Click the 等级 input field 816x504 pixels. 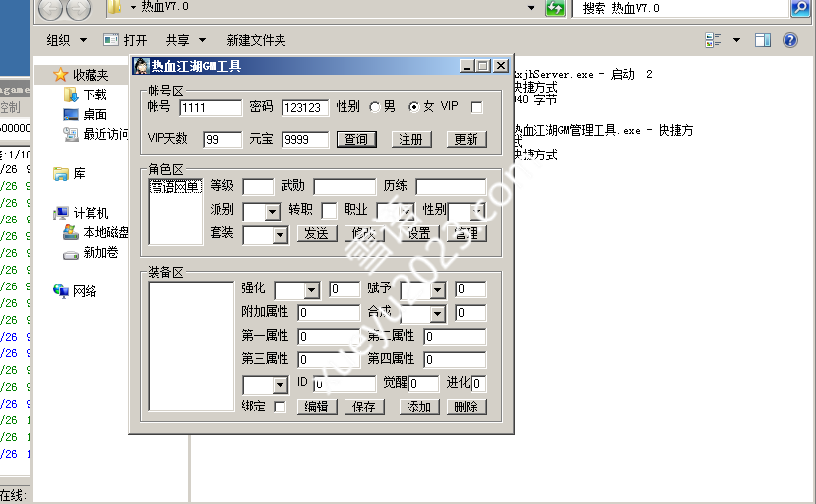point(258,186)
